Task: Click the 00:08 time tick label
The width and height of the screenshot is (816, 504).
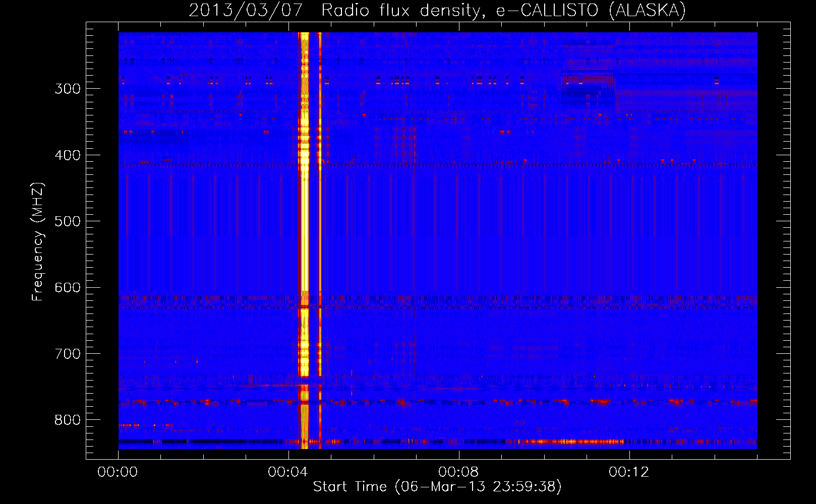Action: point(458,472)
